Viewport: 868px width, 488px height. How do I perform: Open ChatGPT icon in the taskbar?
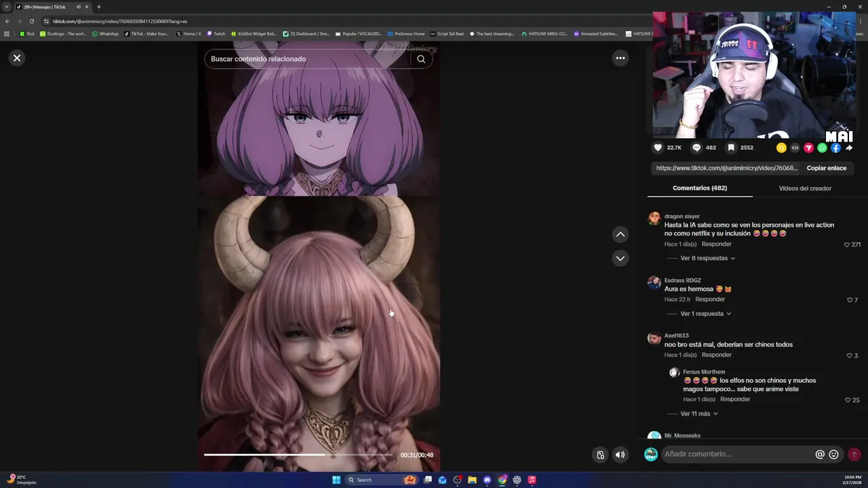pos(517,480)
